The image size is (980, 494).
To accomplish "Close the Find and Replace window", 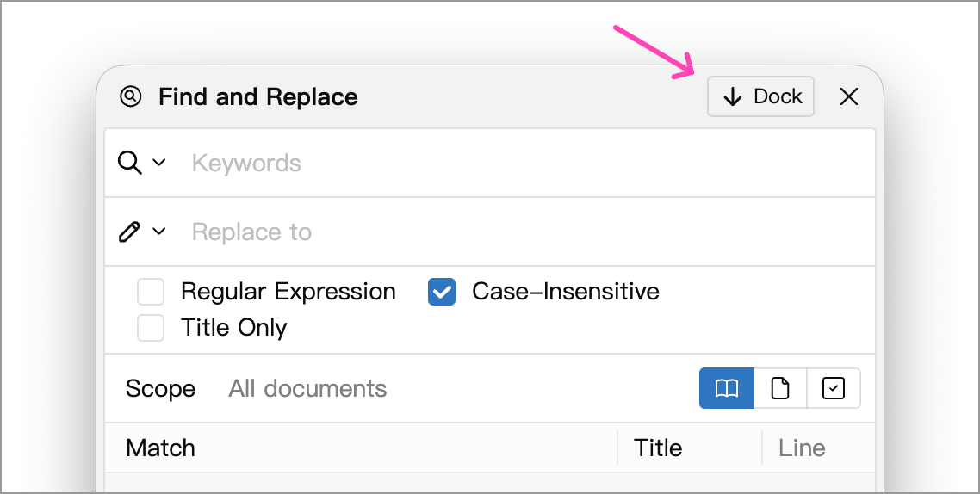I will (x=849, y=96).
